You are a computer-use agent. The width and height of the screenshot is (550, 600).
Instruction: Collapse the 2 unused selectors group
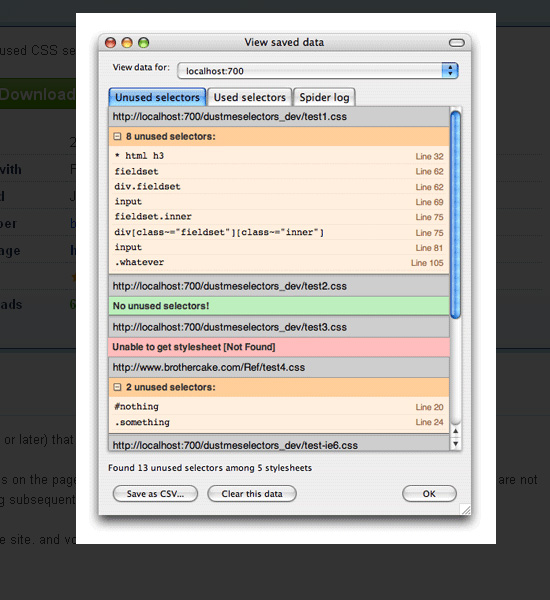(x=118, y=387)
